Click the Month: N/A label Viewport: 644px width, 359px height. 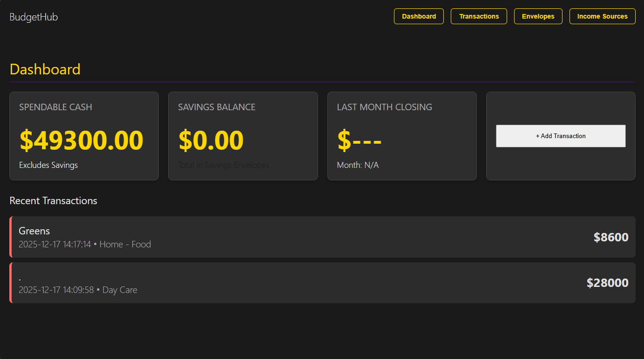point(358,165)
